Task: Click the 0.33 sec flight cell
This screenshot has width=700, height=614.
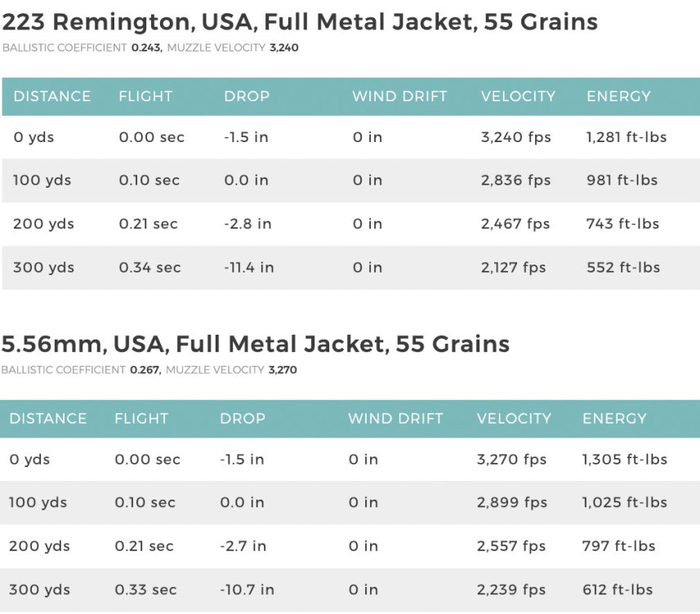Action: pyautogui.click(x=145, y=590)
